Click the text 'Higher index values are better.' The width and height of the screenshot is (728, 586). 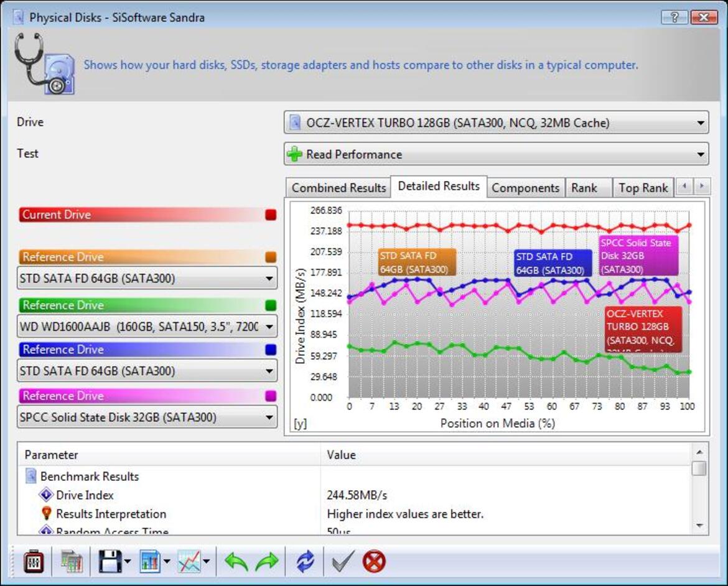(405, 514)
